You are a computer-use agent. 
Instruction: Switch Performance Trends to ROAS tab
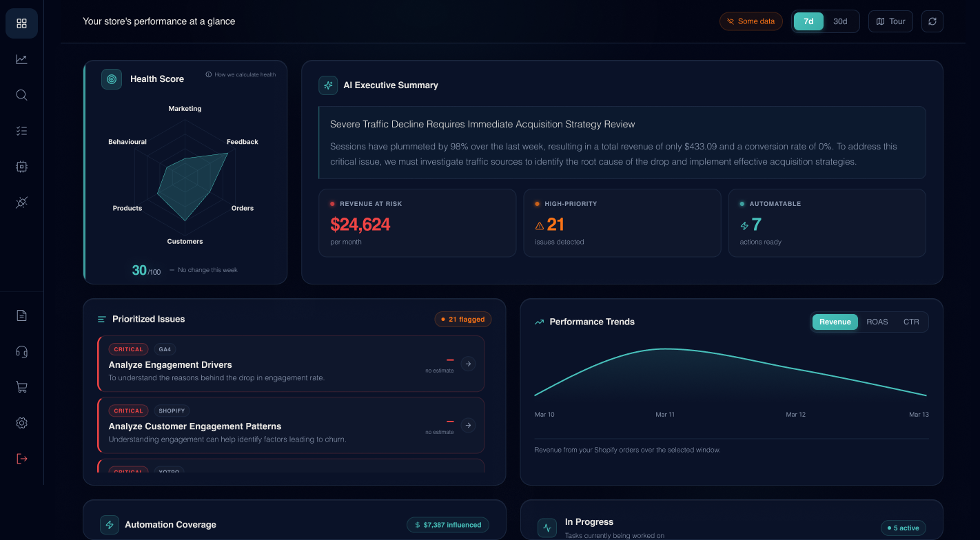coord(877,322)
